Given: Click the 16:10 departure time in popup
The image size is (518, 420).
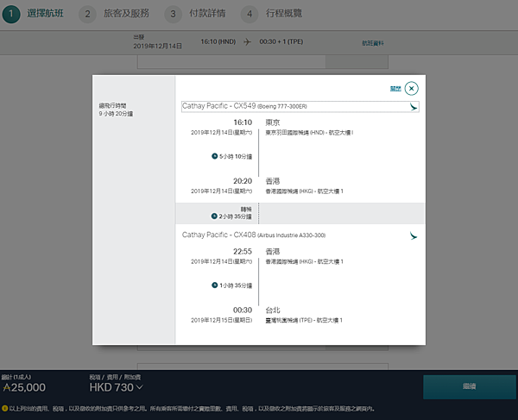Looking at the screenshot, I should pyautogui.click(x=243, y=122).
